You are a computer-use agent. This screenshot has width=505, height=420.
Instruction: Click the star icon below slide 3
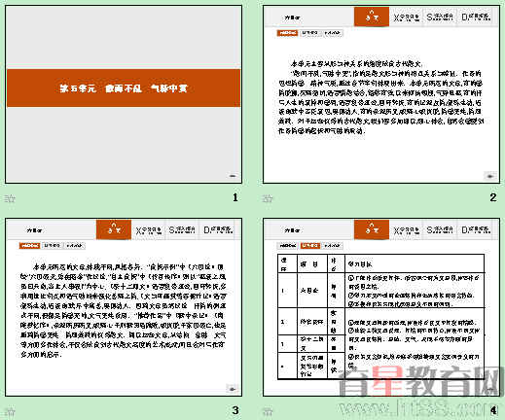10,411
